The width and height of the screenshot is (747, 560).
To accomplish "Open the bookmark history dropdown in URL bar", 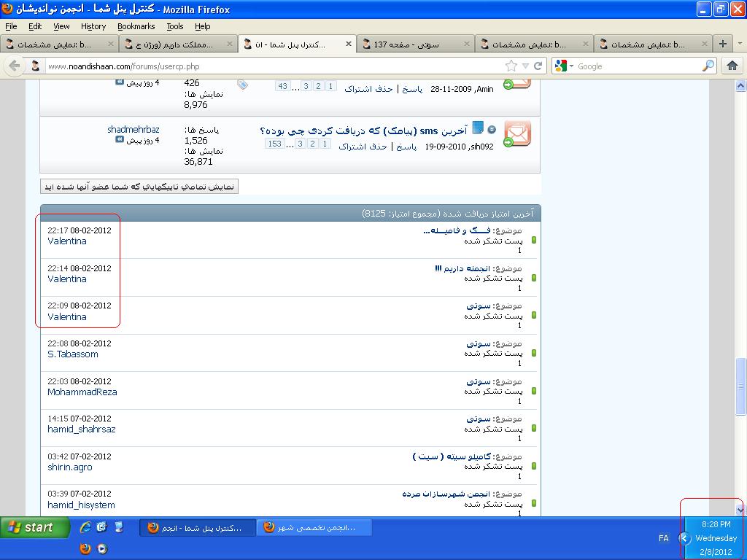I will pos(525,66).
